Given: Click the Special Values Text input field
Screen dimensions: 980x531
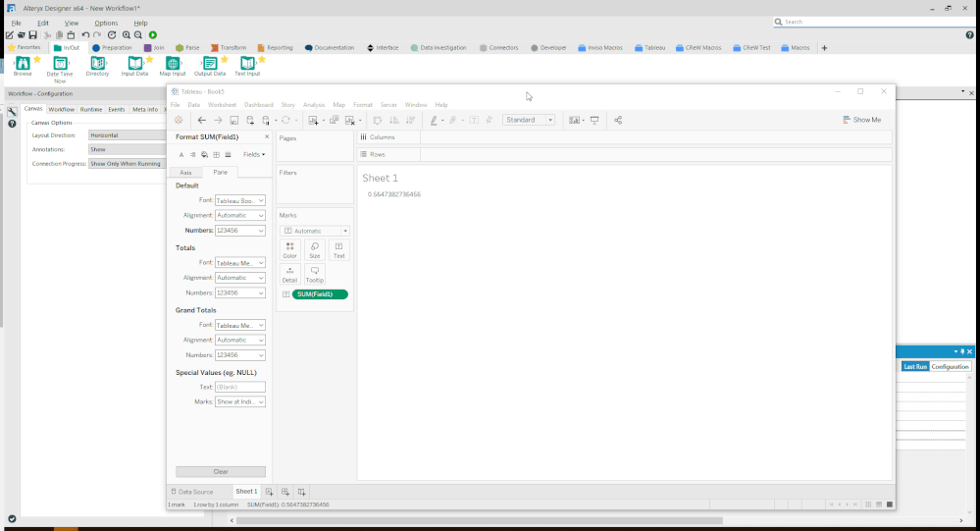Looking at the screenshot, I should [240, 387].
